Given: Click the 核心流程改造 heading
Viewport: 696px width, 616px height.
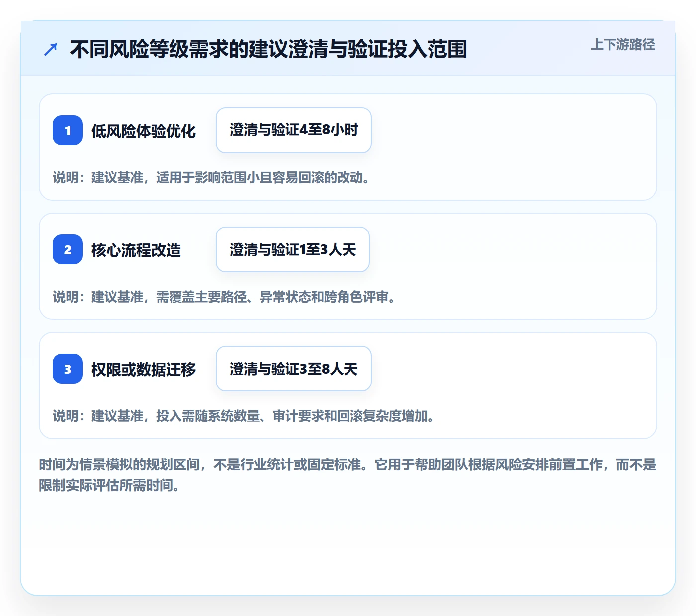Looking at the screenshot, I should click(x=136, y=250).
